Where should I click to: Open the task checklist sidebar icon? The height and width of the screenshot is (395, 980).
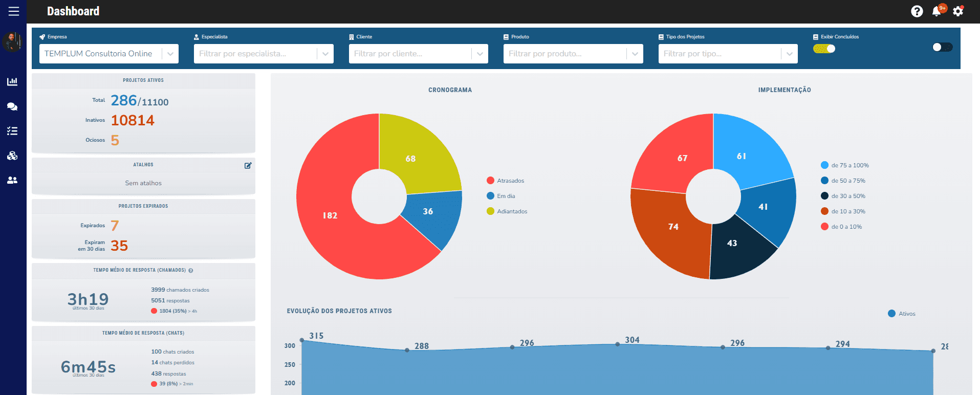pyautogui.click(x=12, y=131)
